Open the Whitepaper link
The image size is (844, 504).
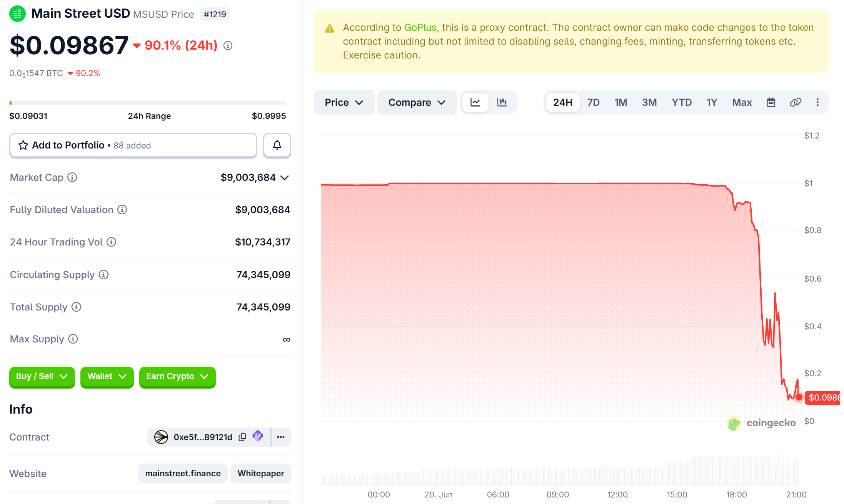(x=261, y=474)
